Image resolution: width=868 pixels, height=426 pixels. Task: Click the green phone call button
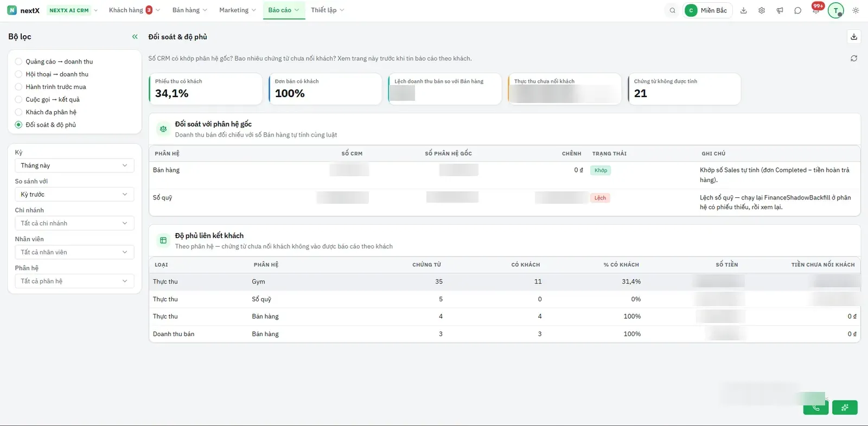point(816,407)
